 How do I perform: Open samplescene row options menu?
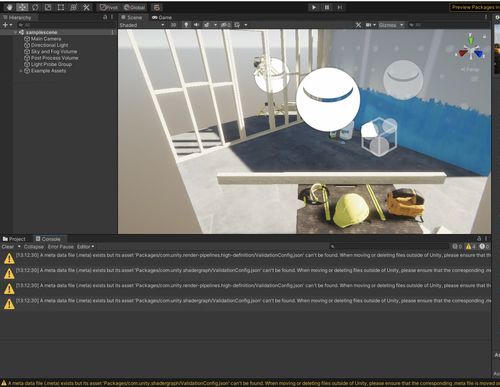pyautogui.click(x=113, y=32)
